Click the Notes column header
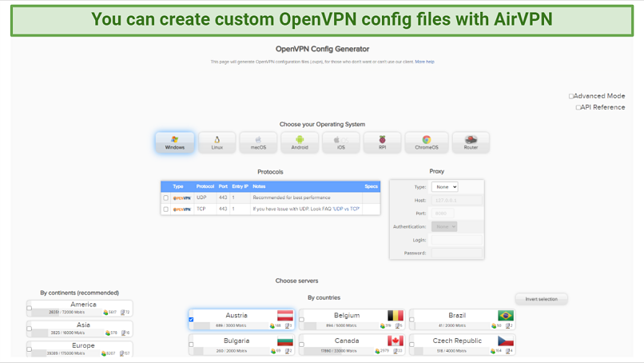This screenshot has width=644, height=363. coord(259,186)
